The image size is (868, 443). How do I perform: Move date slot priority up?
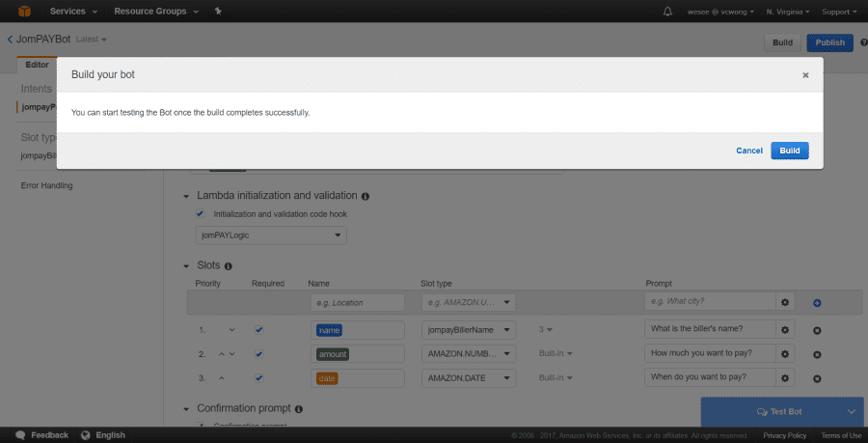pyautogui.click(x=222, y=378)
